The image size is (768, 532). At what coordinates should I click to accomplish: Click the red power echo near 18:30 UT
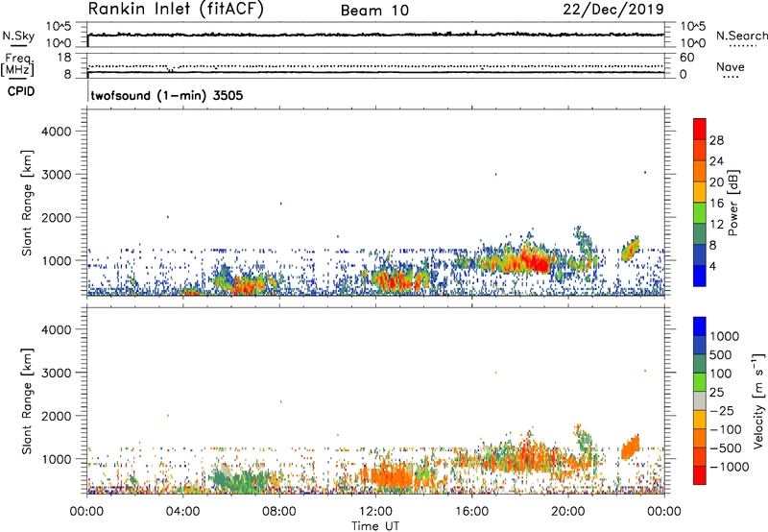[534, 261]
